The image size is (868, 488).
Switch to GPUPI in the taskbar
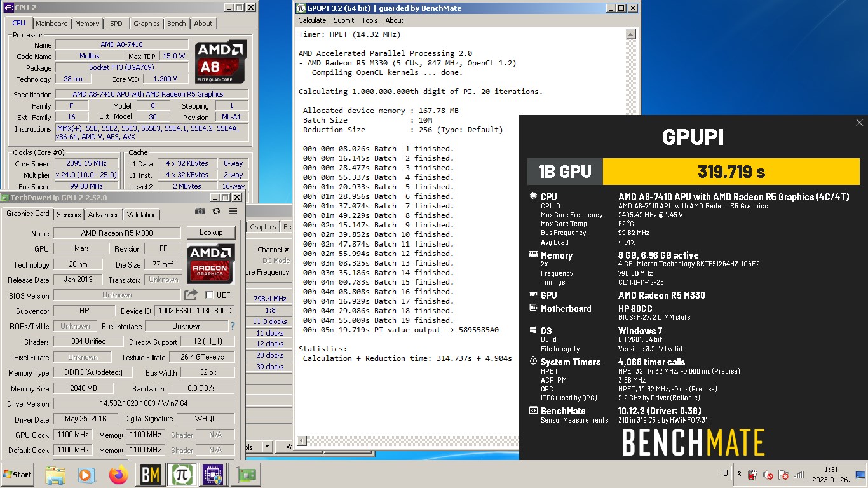[182, 475]
